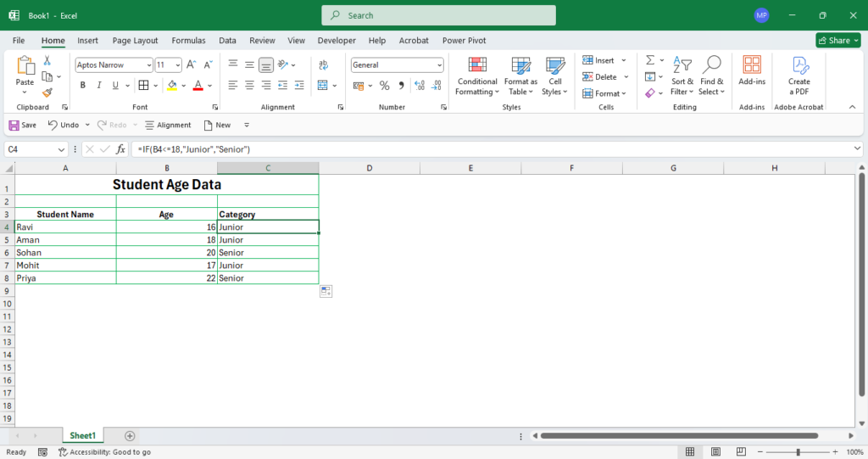Toggle Top Align vertical alignment
This screenshot has height=459, width=868.
click(x=233, y=64)
